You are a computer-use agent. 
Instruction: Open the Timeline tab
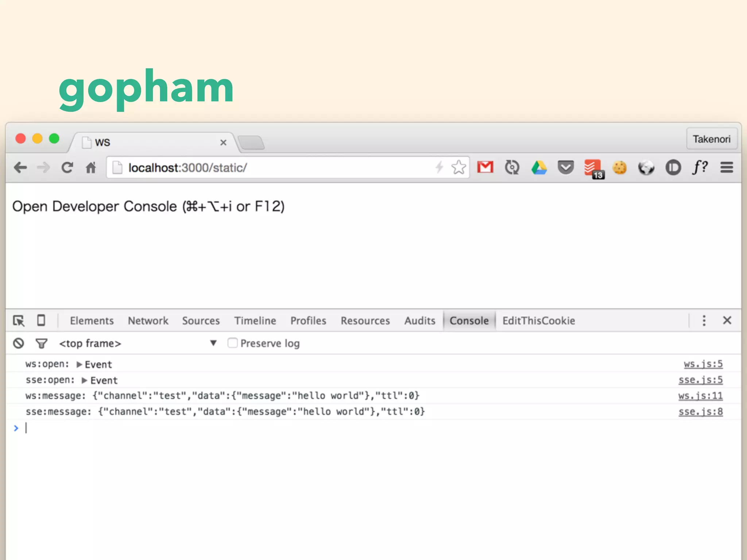(x=255, y=321)
